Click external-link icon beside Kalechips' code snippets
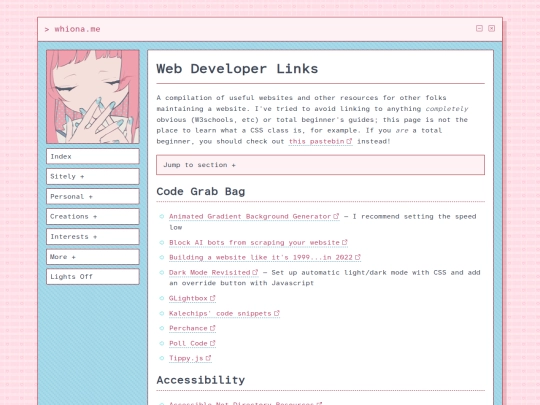 pos(277,313)
